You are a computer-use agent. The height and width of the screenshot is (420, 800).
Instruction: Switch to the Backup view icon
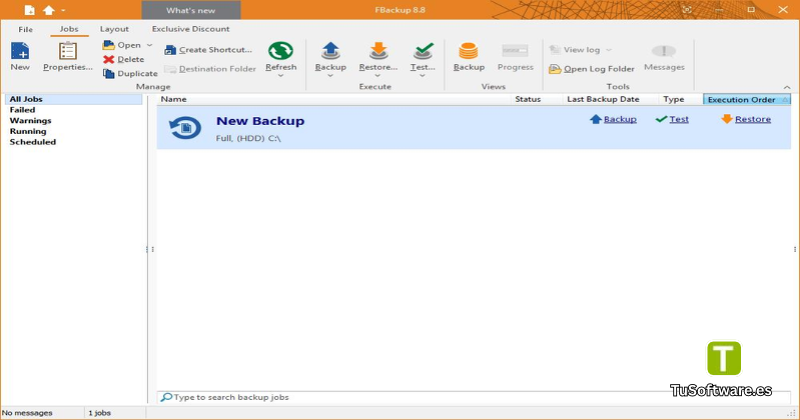pos(468,51)
